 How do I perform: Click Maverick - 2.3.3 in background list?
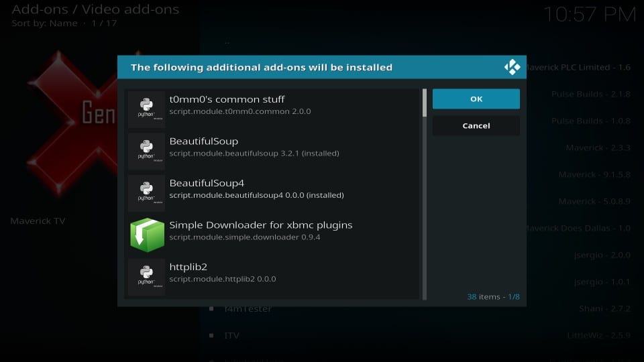(598, 147)
